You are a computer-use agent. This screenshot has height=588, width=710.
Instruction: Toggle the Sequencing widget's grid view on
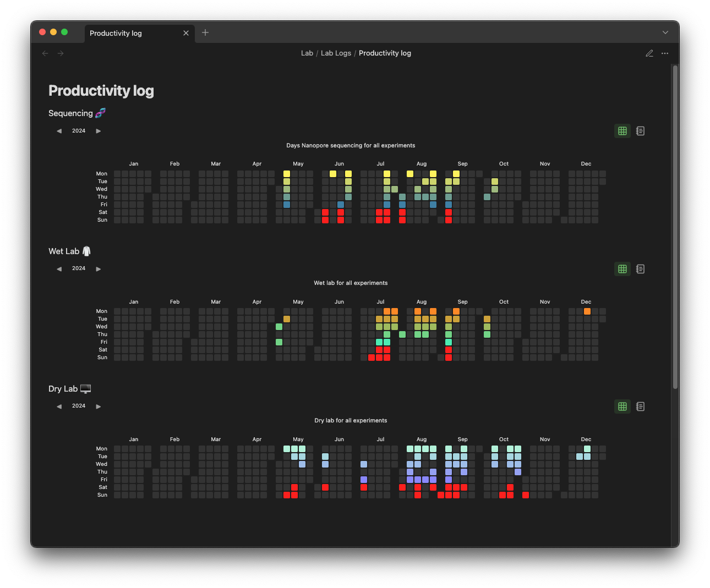(622, 131)
